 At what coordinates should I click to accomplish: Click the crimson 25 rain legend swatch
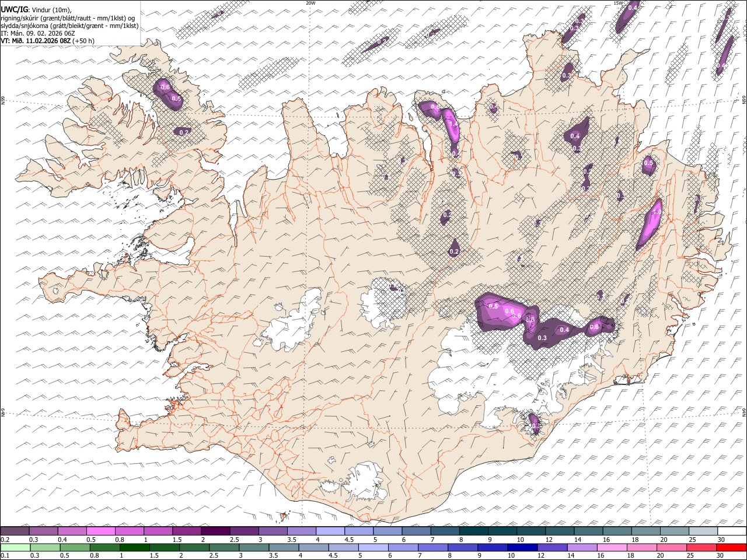[701, 548]
